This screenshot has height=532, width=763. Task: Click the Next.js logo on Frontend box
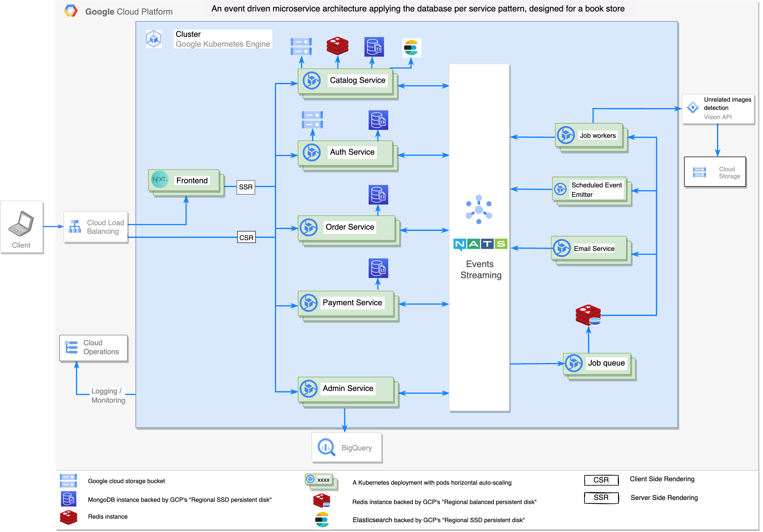(160, 179)
